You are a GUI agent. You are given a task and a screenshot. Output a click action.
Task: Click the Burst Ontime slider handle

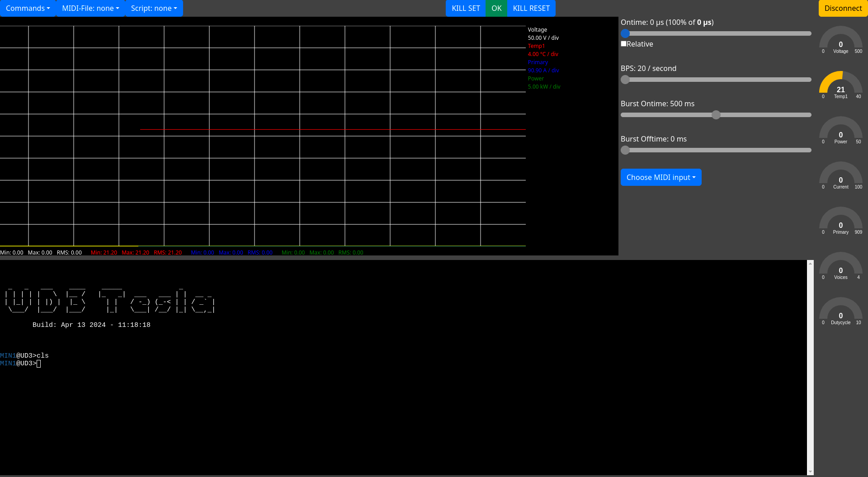click(x=716, y=115)
